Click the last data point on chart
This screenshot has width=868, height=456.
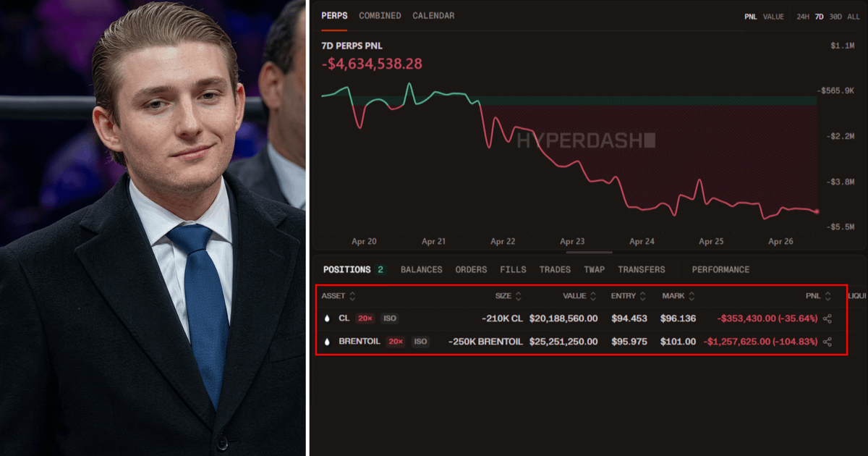coord(817,211)
